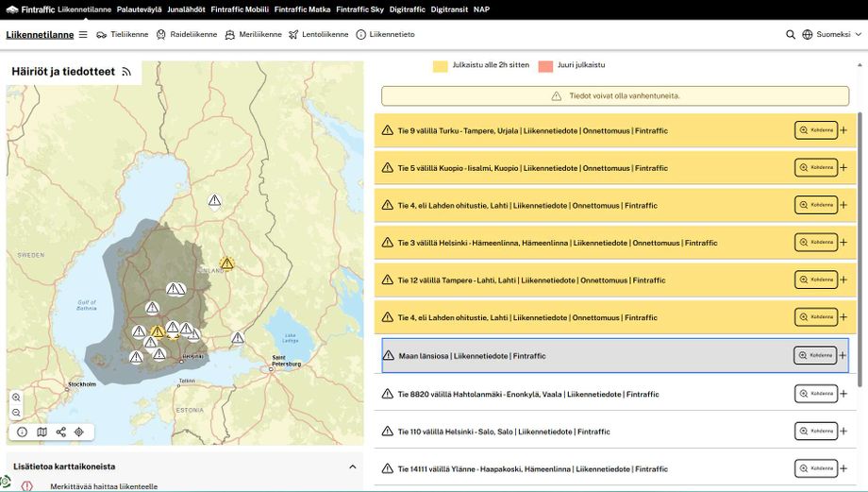Open the search magnifier in header
The image size is (868, 492).
click(x=791, y=34)
